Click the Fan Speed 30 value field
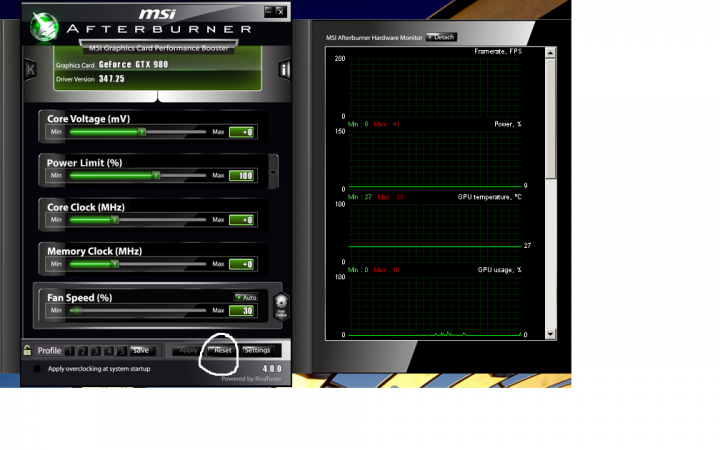The width and height of the screenshot is (720, 450). click(242, 311)
